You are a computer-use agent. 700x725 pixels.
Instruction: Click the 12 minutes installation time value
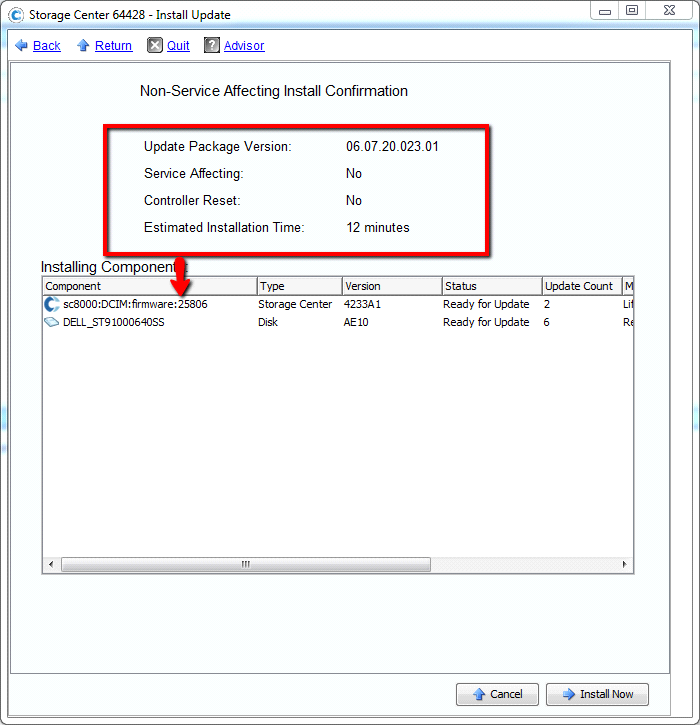point(378,227)
